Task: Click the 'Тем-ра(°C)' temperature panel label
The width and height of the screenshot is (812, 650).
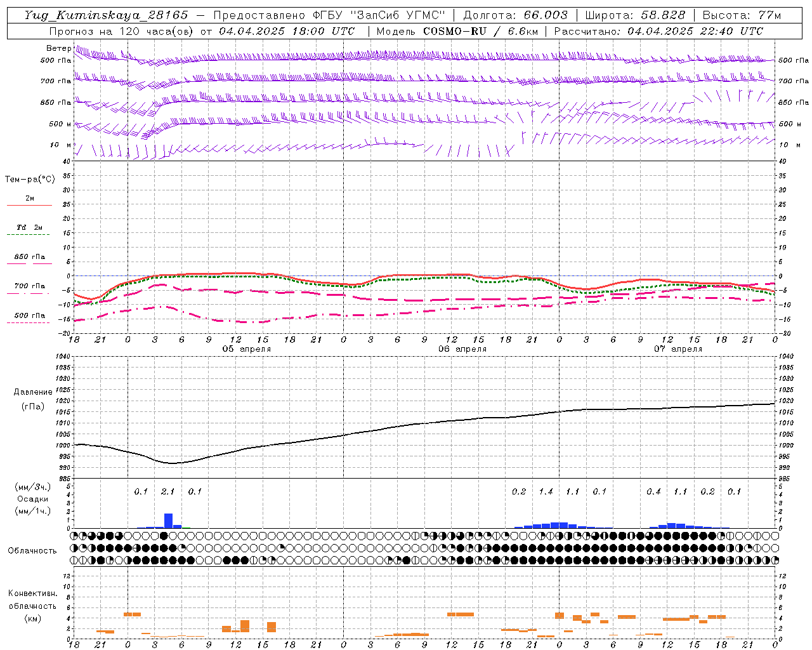Action: 30,180
